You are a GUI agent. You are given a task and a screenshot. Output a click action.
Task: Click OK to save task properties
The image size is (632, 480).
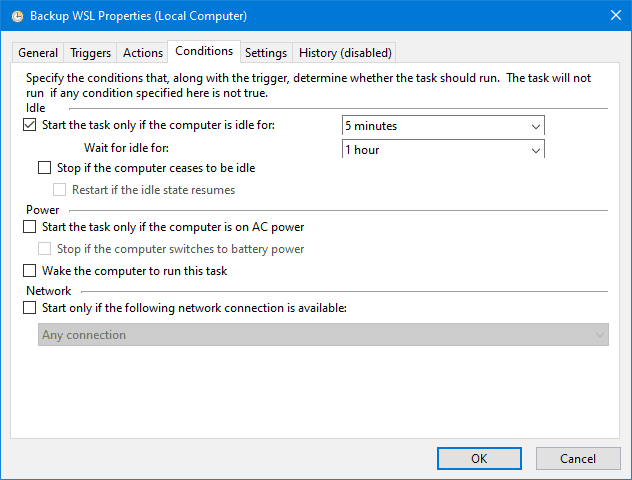[x=479, y=458]
